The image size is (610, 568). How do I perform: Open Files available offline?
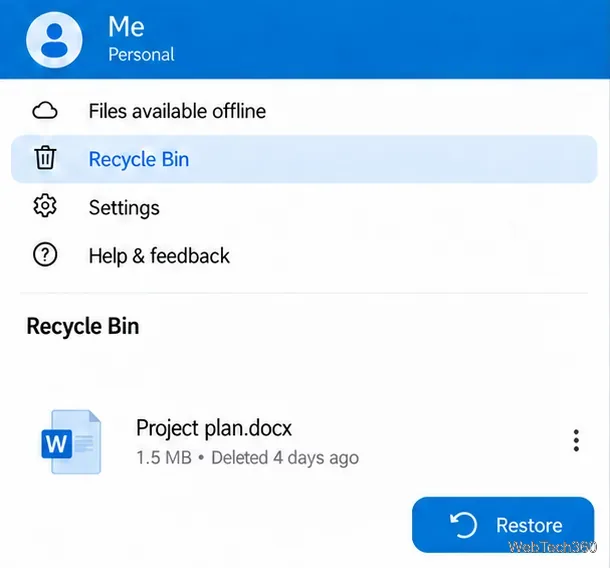tap(177, 111)
